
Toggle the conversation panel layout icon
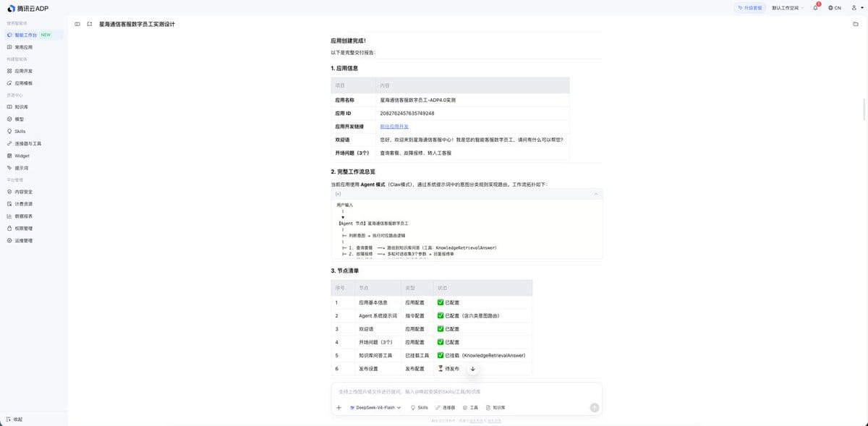pyautogui.click(x=77, y=24)
